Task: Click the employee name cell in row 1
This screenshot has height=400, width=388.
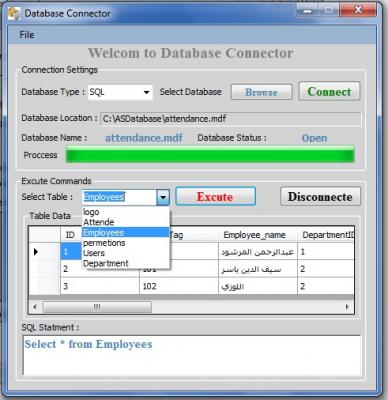Action: [258, 251]
